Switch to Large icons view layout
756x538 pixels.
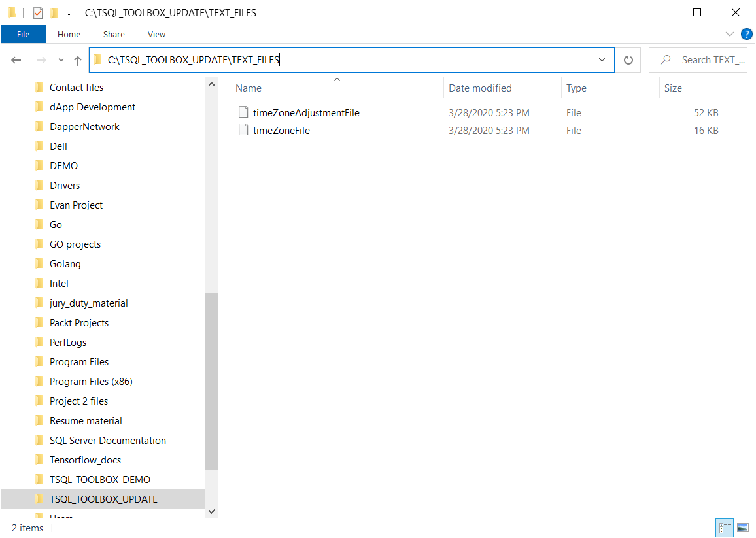click(743, 528)
